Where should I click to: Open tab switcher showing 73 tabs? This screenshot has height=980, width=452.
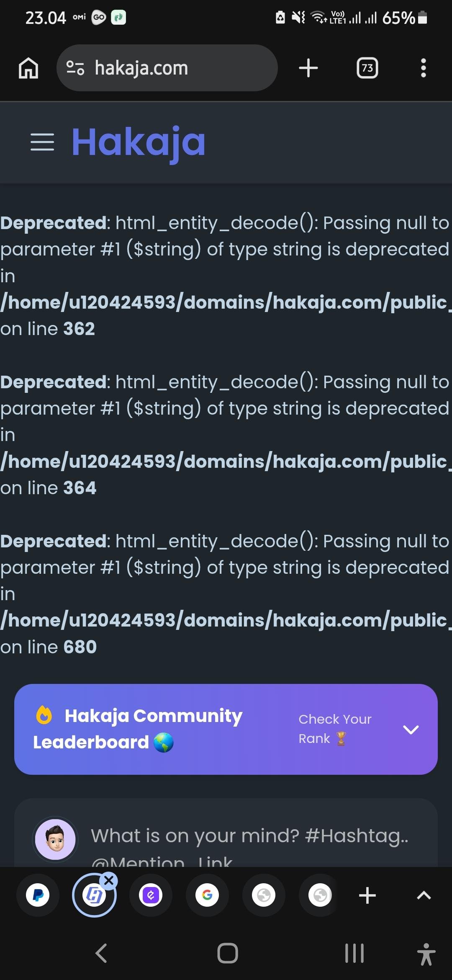click(367, 68)
